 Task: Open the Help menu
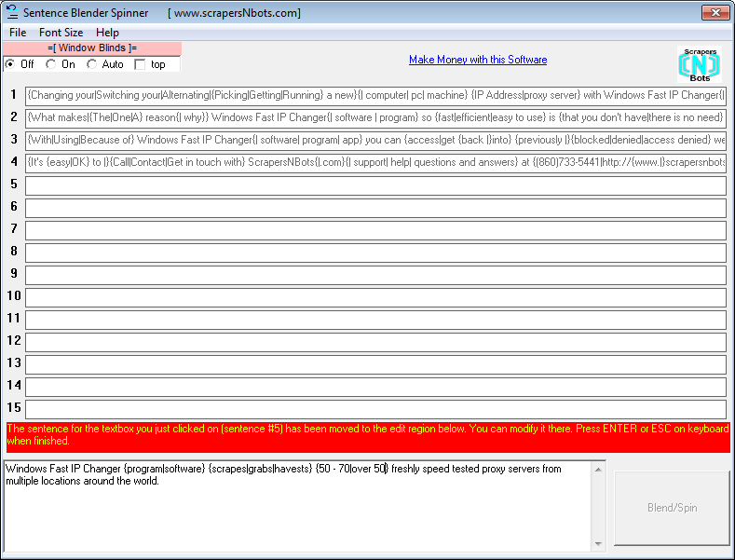tap(107, 33)
